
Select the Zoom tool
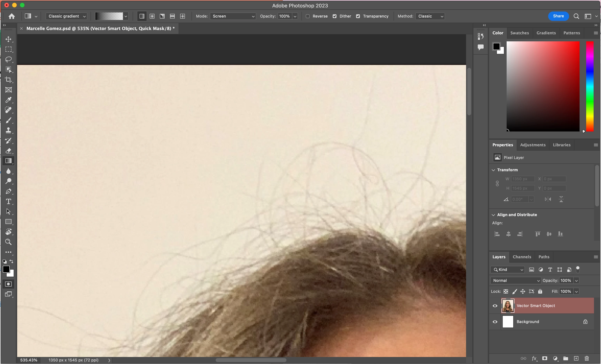click(x=9, y=242)
